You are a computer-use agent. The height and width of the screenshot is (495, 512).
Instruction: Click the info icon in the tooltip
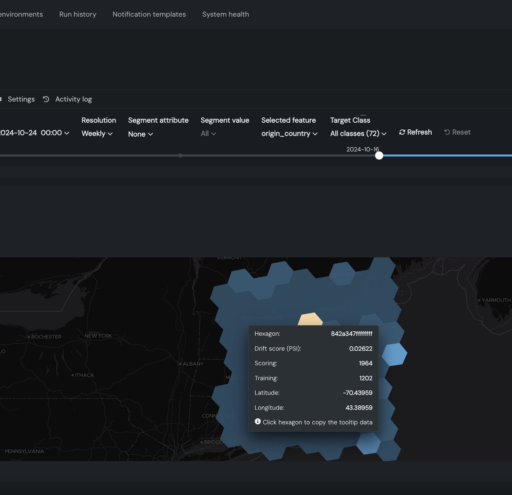tap(257, 422)
